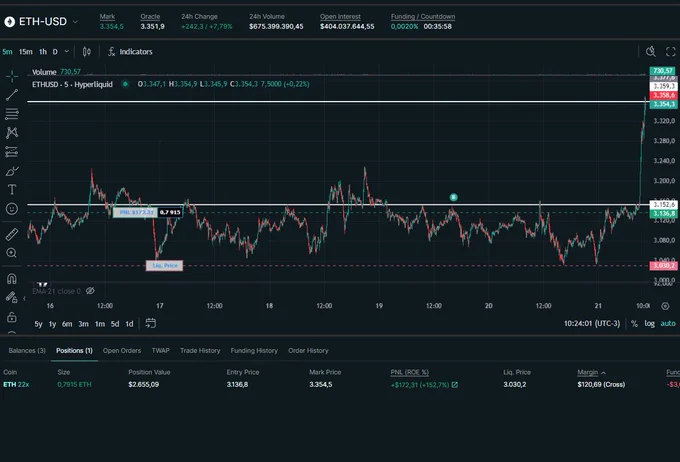Click the buy marker on the chart
This screenshot has width=680, height=462.
pos(453,197)
